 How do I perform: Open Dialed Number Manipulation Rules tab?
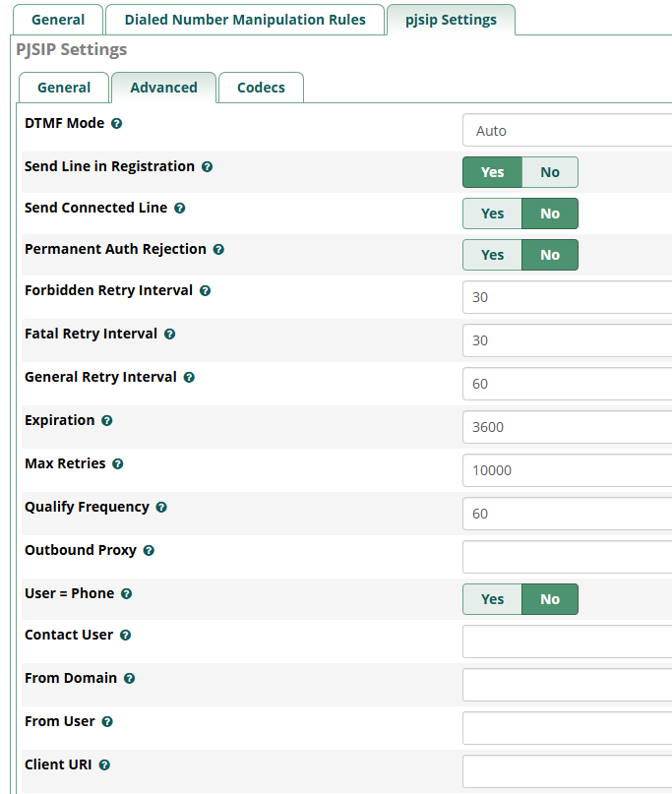[245, 20]
